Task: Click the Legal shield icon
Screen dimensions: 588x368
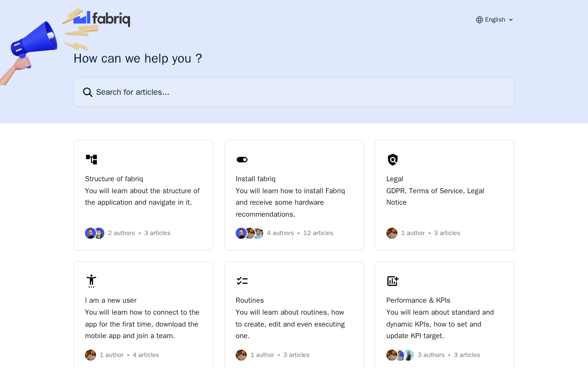Action: [x=393, y=160]
